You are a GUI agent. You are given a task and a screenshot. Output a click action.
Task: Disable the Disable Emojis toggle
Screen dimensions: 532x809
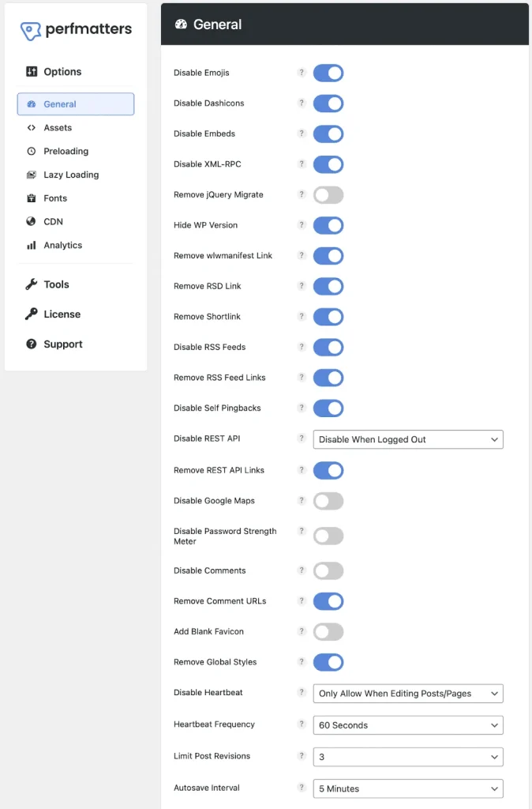click(328, 73)
